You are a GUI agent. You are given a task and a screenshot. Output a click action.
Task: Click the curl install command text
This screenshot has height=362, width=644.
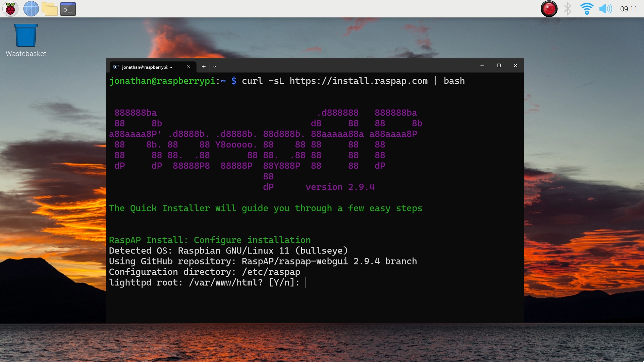(353, 81)
